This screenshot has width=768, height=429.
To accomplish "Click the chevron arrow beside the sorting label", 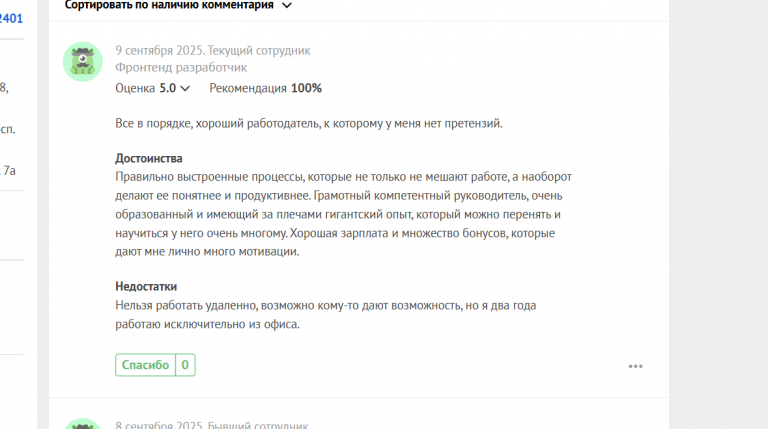I will point(287,6).
